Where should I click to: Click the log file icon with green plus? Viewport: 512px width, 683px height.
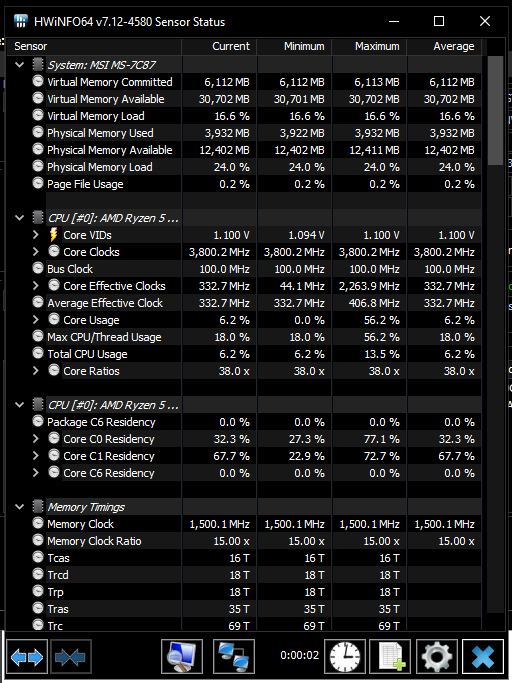pos(390,656)
